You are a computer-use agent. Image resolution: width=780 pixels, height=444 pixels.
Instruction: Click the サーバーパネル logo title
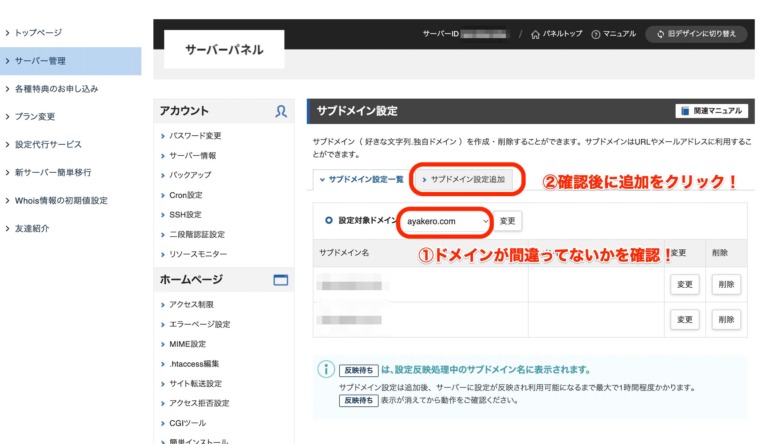point(224,50)
